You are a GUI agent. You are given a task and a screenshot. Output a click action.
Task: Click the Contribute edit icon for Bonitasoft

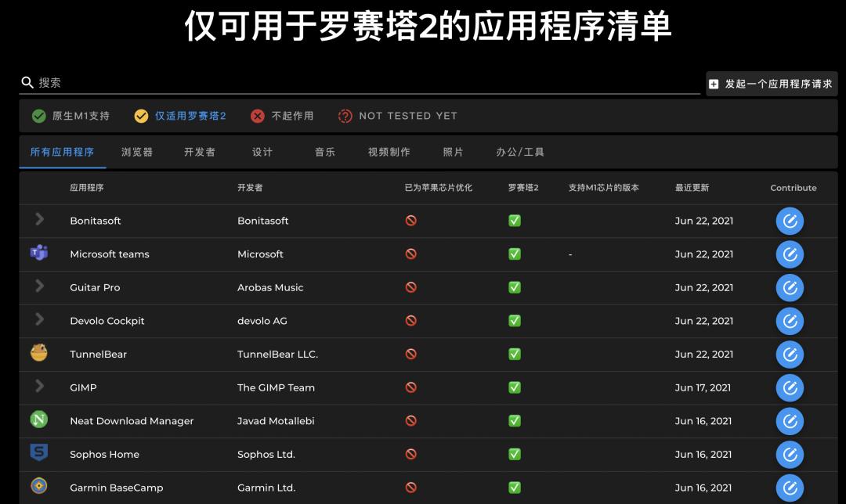(x=790, y=221)
